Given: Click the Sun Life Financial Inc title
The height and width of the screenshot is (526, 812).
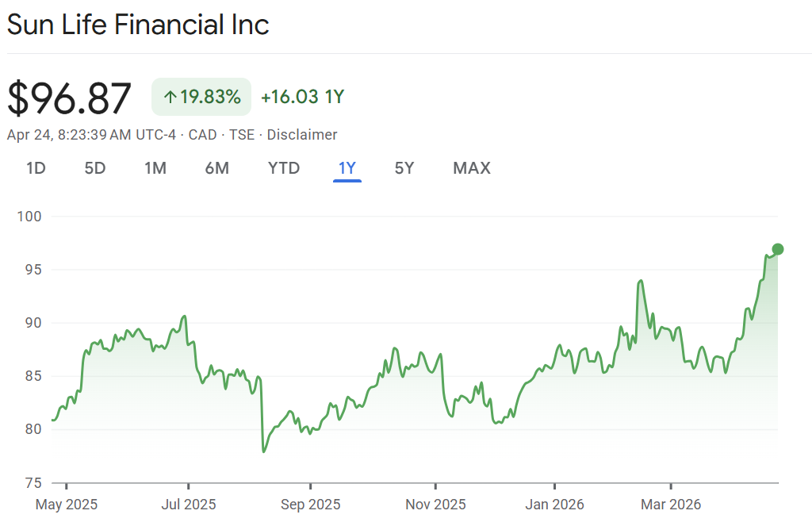Looking at the screenshot, I should tap(138, 25).
